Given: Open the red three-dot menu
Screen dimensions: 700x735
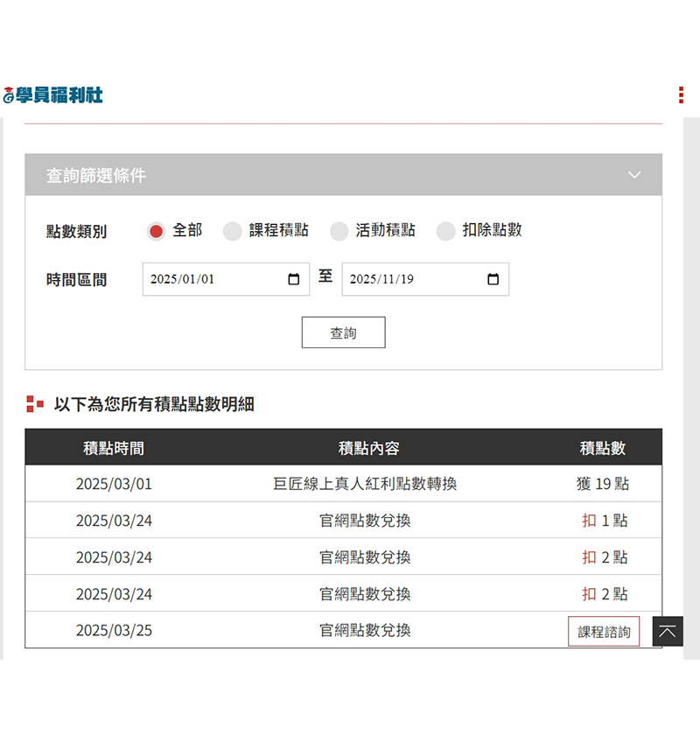Looking at the screenshot, I should coord(681,95).
